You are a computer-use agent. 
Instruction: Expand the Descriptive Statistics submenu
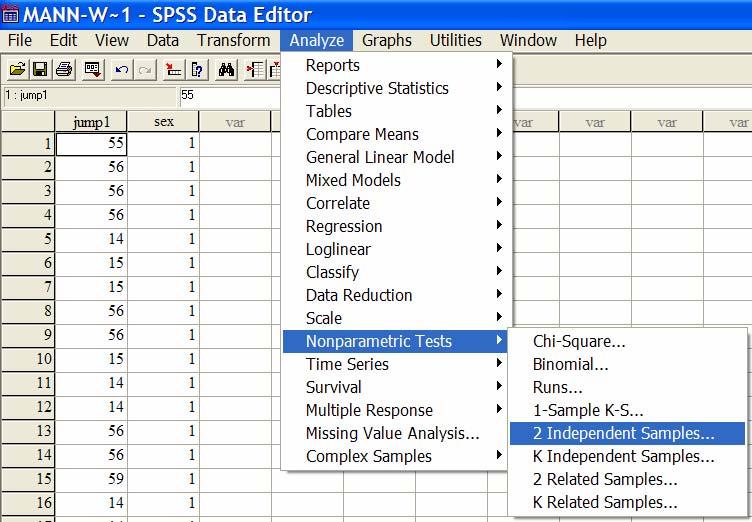(395, 88)
